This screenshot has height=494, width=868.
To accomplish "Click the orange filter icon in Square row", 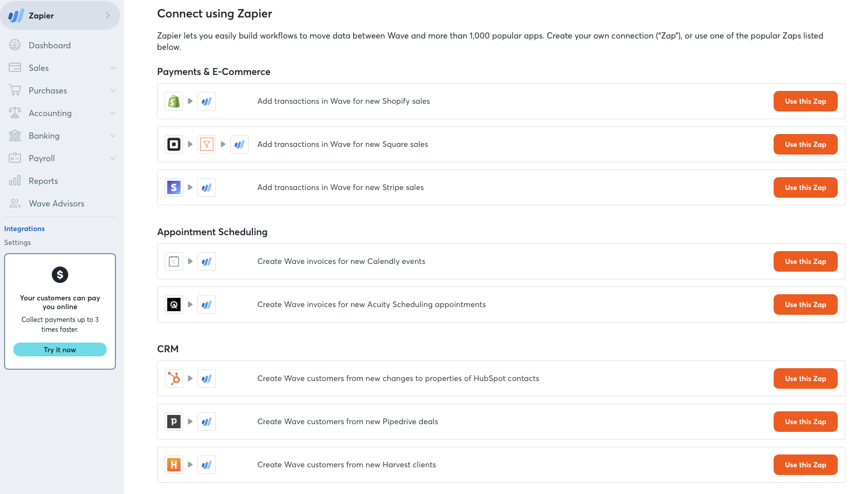I will 207,144.
